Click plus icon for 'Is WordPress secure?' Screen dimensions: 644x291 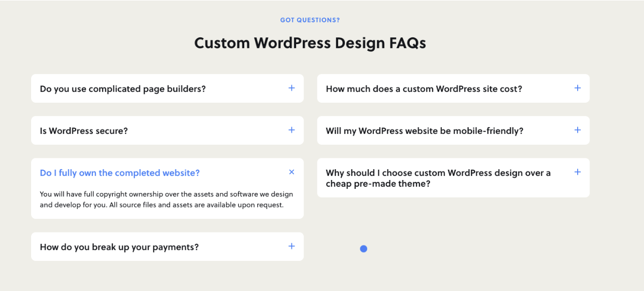pos(291,130)
